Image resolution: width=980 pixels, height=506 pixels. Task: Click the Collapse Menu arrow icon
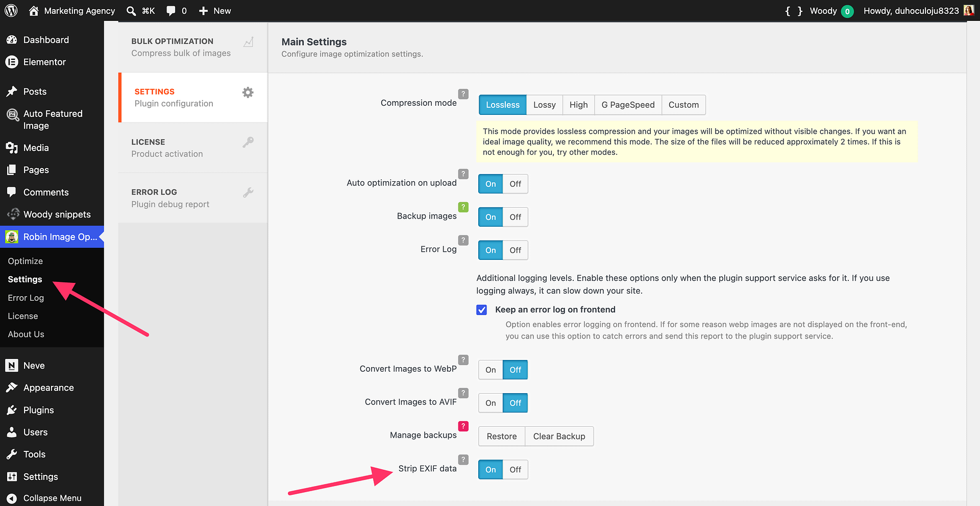pos(12,498)
